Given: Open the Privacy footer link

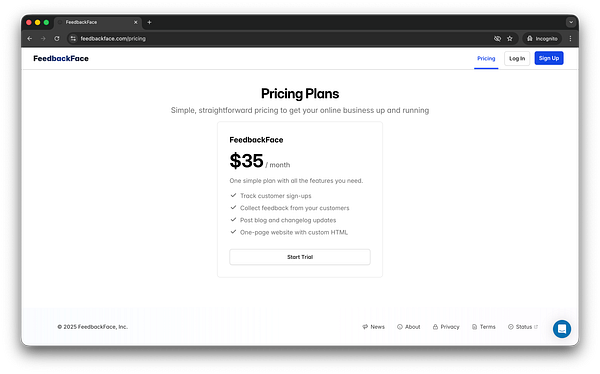Looking at the screenshot, I should [x=446, y=327].
